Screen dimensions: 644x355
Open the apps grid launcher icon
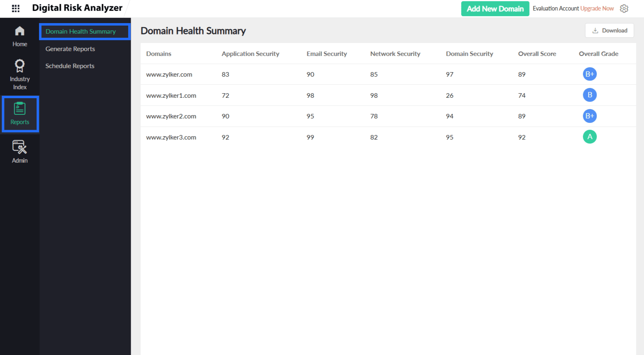pos(15,9)
